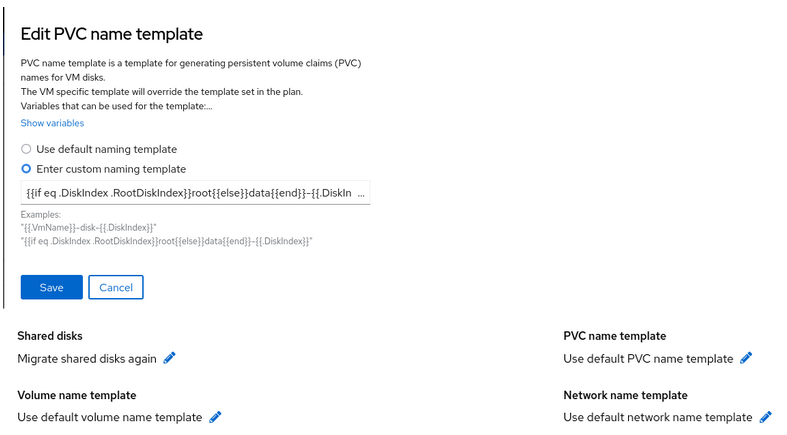Click the Use default network name template text
This screenshot has width=787, height=435.
point(657,417)
